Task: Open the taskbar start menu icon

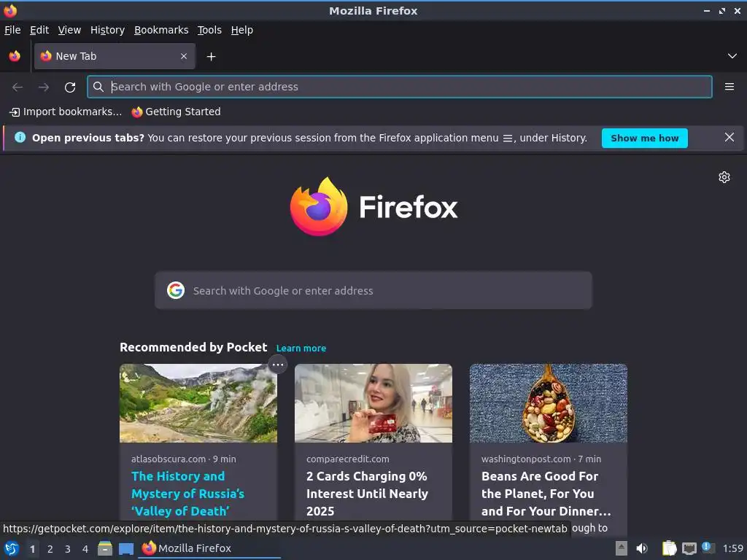Action: tap(11, 548)
